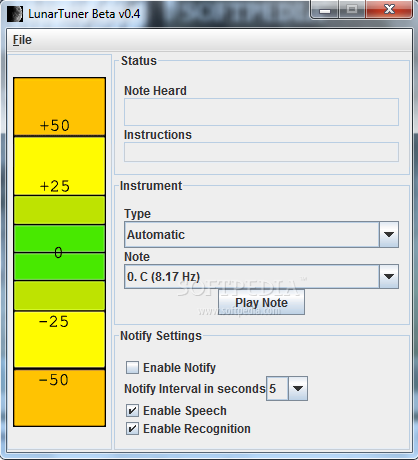Maximize the LunarTuner window
Viewport: 418px width, 460px height.
[352, 10]
